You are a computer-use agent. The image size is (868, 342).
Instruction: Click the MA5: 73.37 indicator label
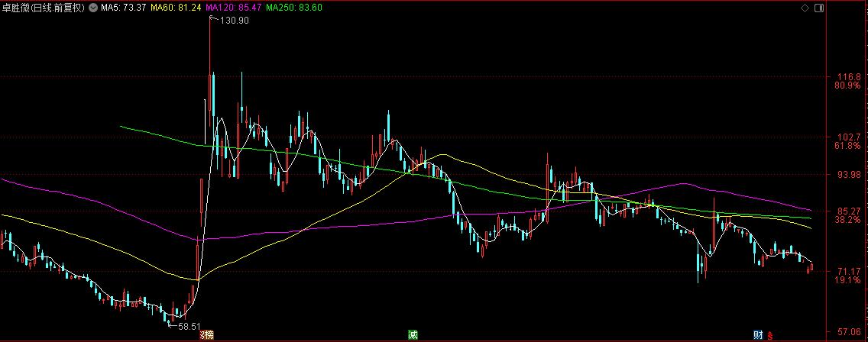click(123, 8)
